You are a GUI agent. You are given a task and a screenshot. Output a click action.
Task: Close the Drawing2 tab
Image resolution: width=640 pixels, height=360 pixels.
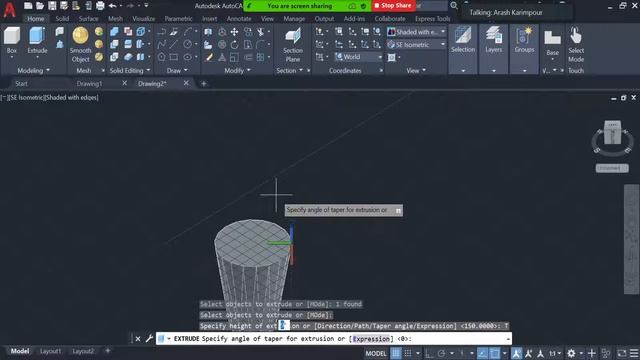(186, 83)
